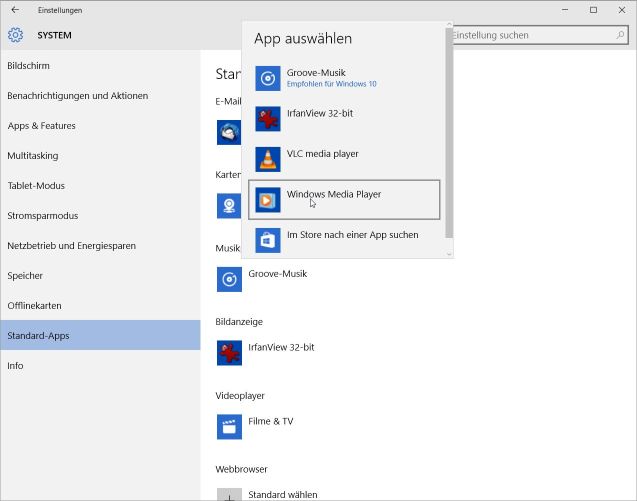Image resolution: width=637 pixels, height=501 pixels.
Task: Click the app chooser popup scrollbar
Action: coord(449,133)
